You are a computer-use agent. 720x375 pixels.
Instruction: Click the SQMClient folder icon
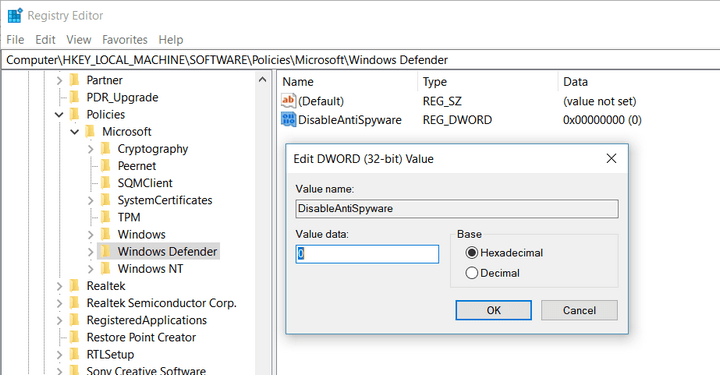tap(106, 183)
